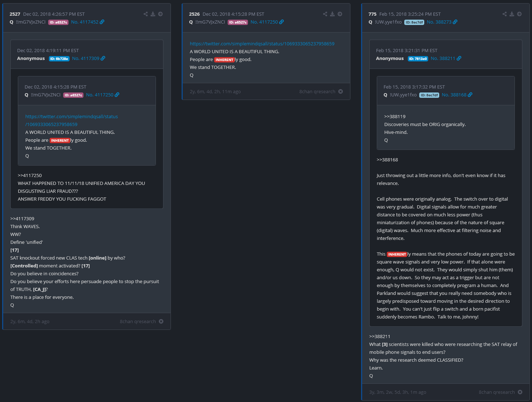Screen dimensions: 532x402
Task: Click '8chan qresearch' label in post 2526 footer
Action: coord(317,91)
